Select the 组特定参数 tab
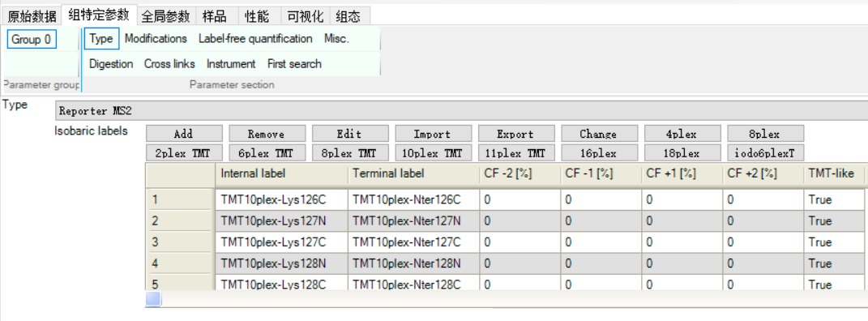This screenshot has width=868, height=321. 99,14
